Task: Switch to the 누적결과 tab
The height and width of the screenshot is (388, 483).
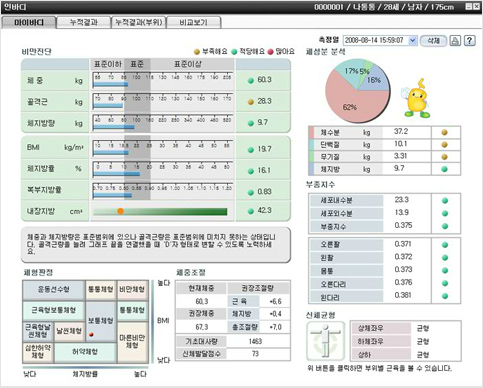Action: coord(83,22)
